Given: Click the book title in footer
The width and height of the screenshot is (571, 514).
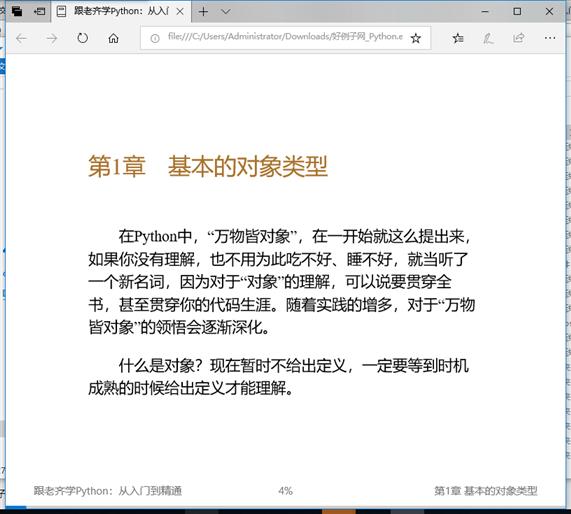Looking at the screenshot, I should click(108, 491).
